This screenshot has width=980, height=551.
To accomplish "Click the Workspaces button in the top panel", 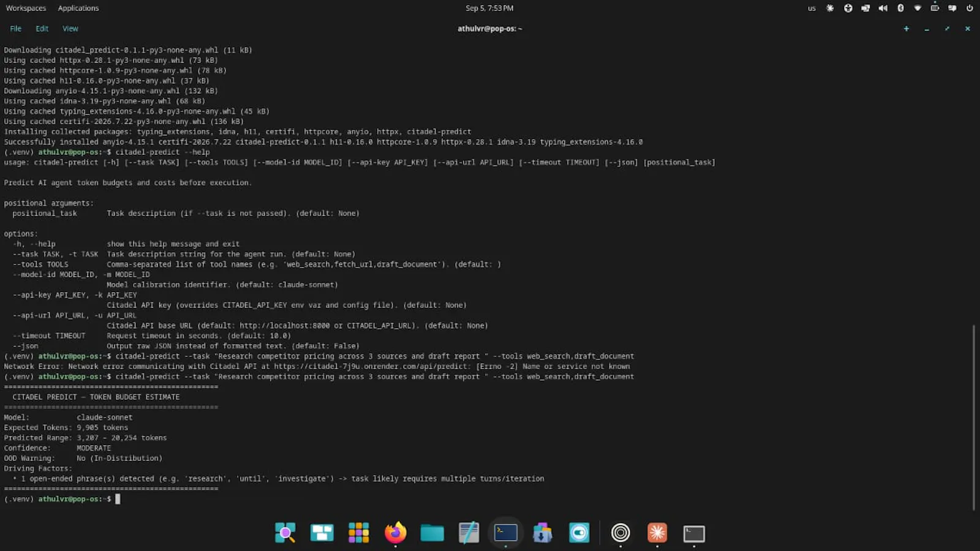I will coord(26,8).
